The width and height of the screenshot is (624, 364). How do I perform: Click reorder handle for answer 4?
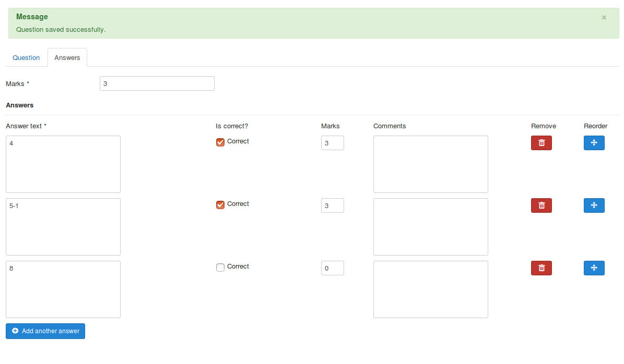pos(594,143)
